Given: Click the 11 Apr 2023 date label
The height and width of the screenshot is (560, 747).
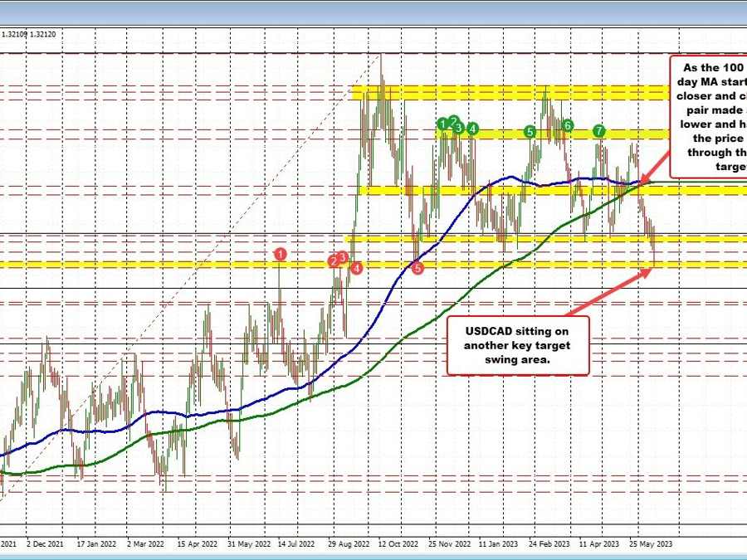Looking at the screenshot, I should pos(598,543).
